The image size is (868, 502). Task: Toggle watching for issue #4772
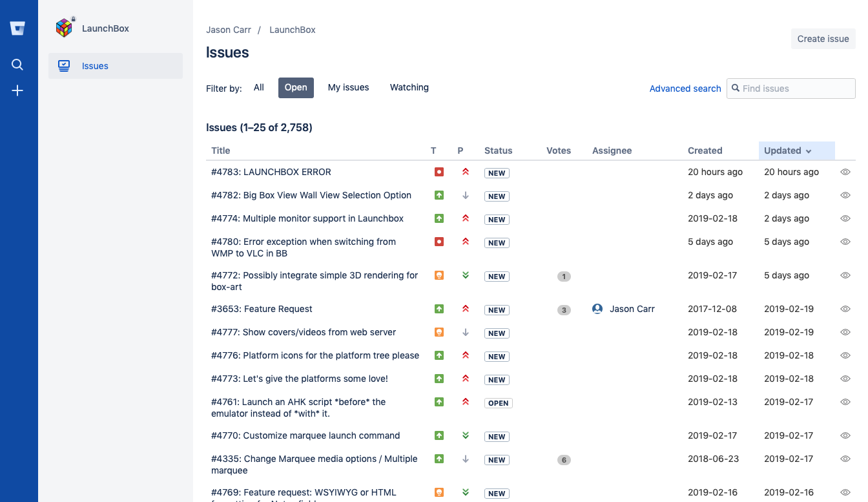tap(845, 275)
